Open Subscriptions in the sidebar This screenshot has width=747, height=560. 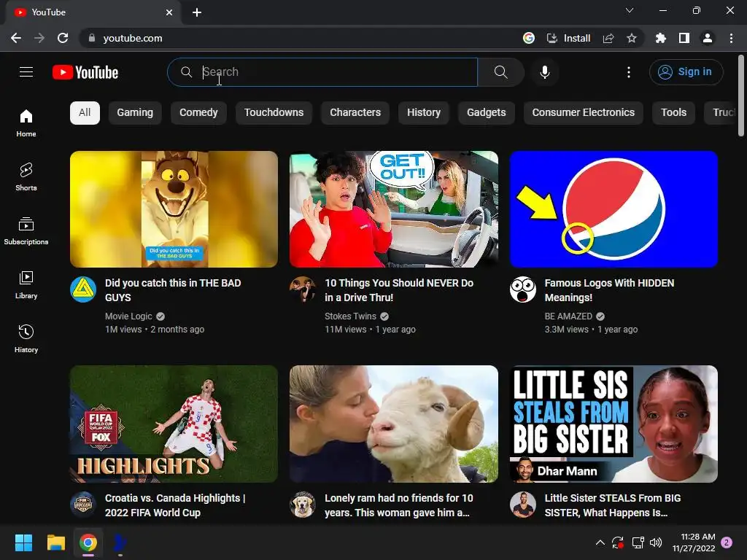tap(26, 231)
